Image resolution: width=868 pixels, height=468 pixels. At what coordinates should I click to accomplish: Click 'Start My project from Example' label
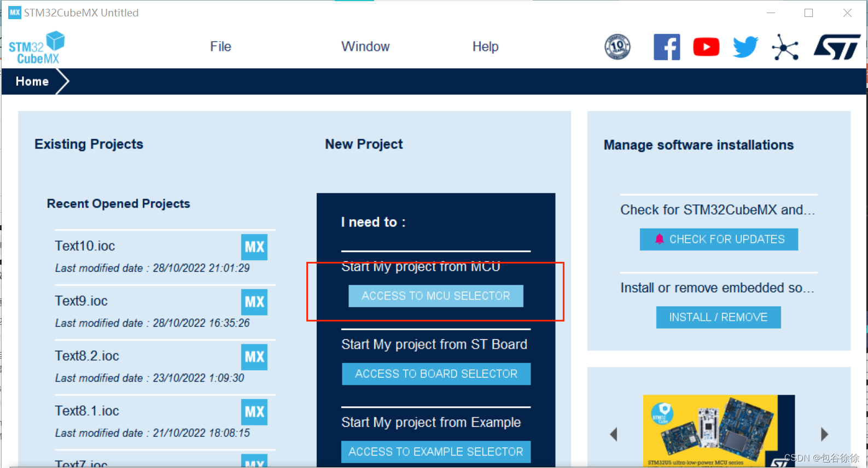coord(431,423)
